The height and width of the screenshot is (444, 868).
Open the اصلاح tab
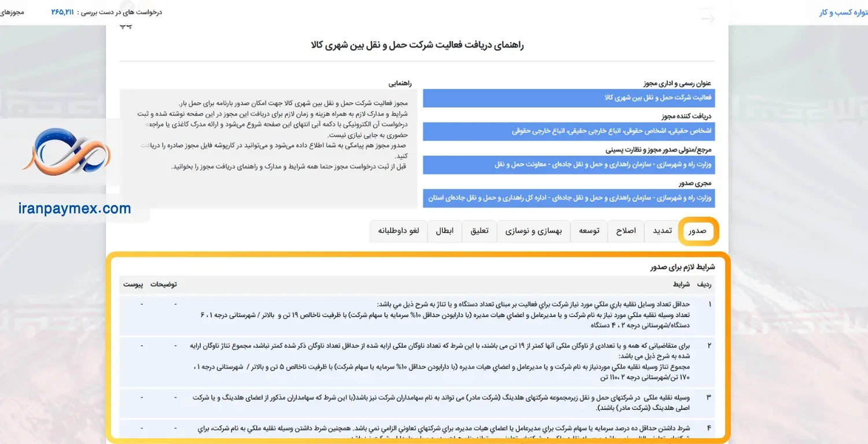coord(626,231)
